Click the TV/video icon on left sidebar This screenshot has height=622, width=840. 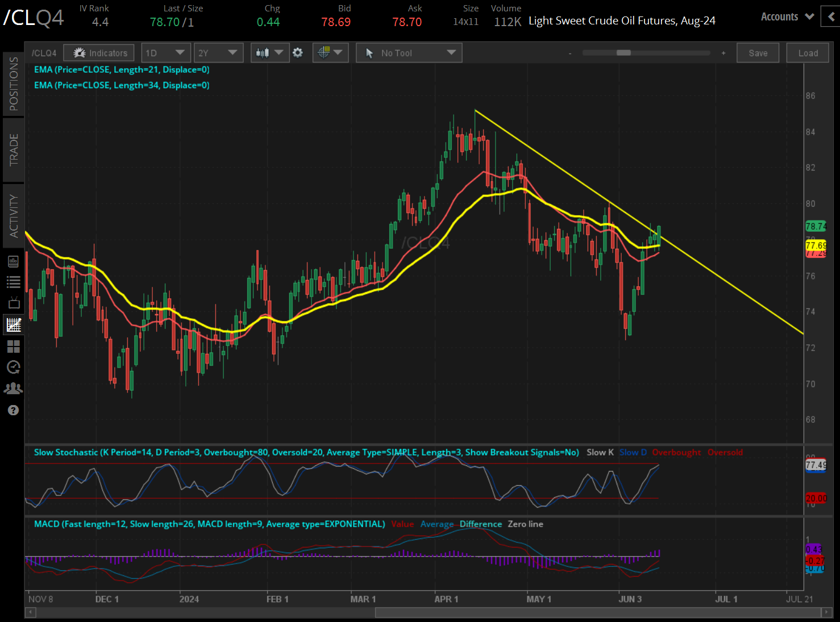14,303
